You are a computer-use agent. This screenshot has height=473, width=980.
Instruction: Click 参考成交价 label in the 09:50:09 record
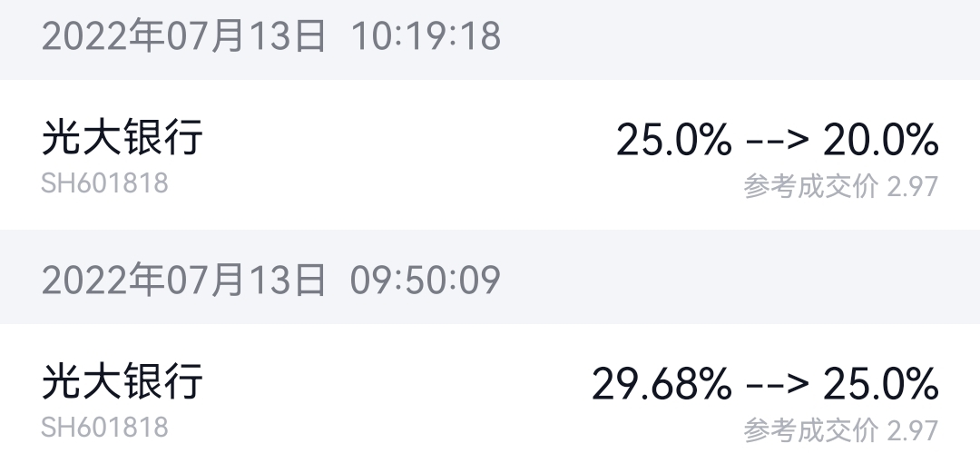click(x=811, y=429)
